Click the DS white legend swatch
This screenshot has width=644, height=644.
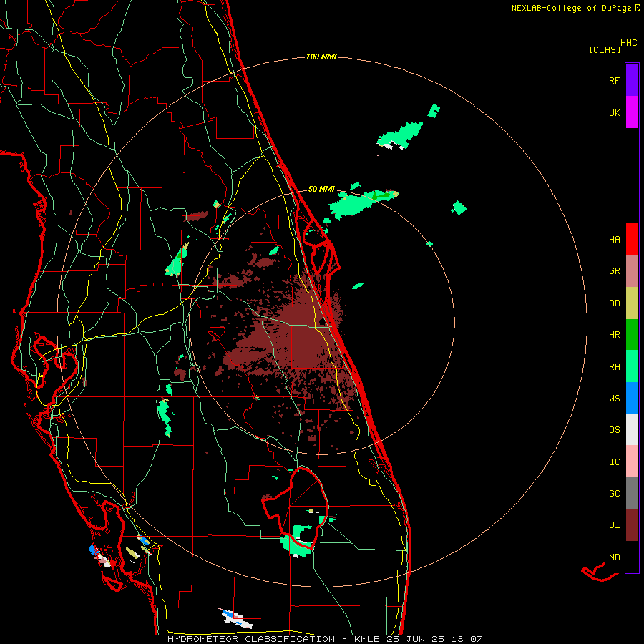pos(632,429)
